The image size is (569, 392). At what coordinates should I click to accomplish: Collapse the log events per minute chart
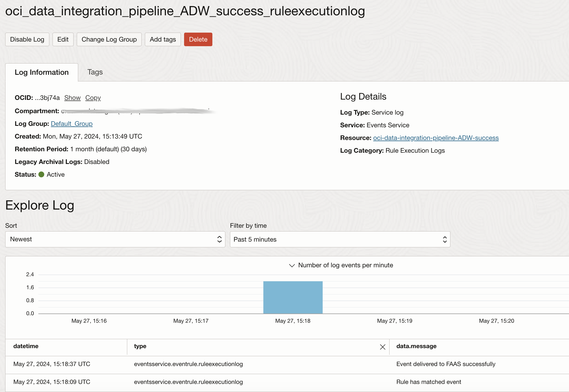point(292,265)
